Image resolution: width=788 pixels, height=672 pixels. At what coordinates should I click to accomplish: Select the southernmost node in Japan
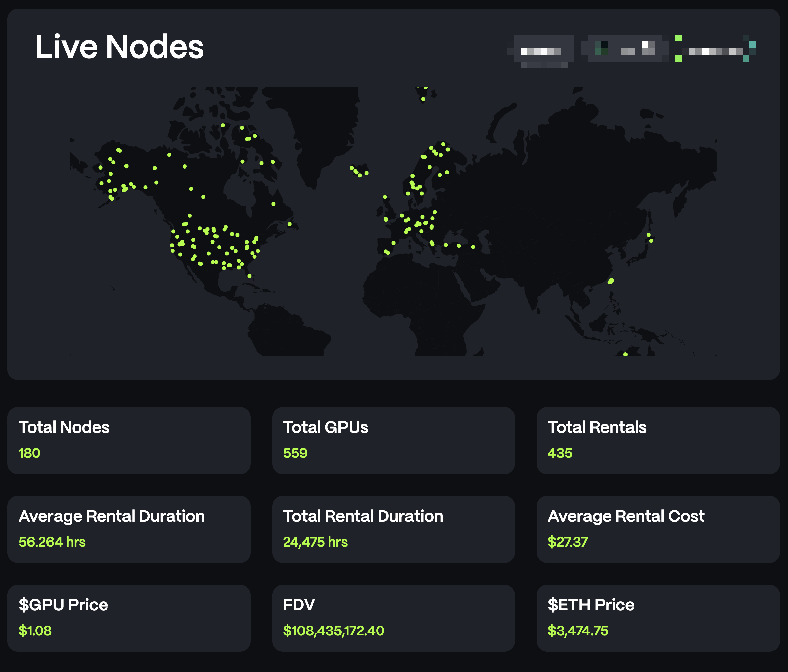(x=651, y=240)
